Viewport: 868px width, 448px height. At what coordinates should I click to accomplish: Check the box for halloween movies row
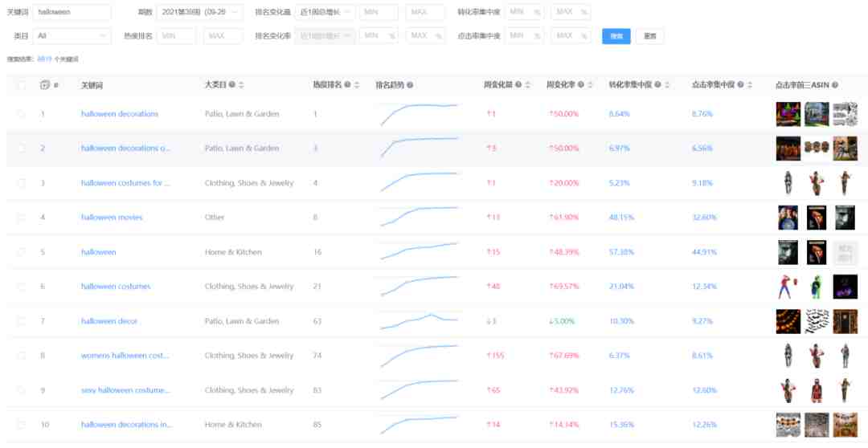coord(21,218)
